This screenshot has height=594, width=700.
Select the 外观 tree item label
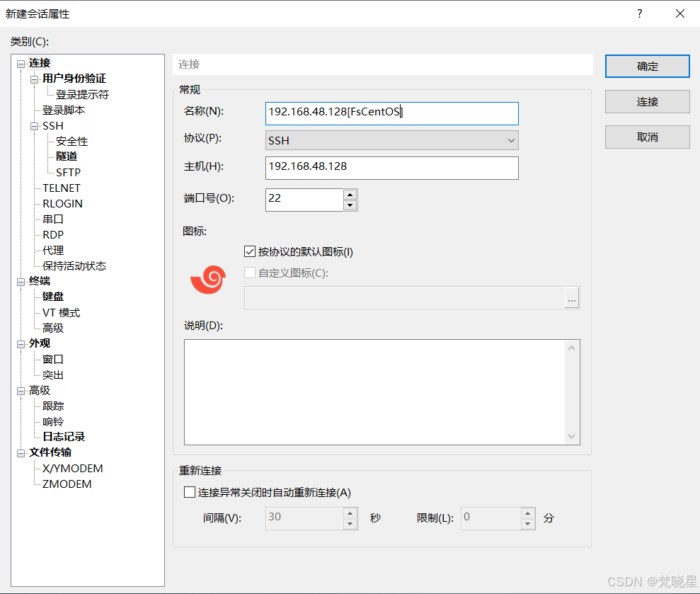(40, 343)
